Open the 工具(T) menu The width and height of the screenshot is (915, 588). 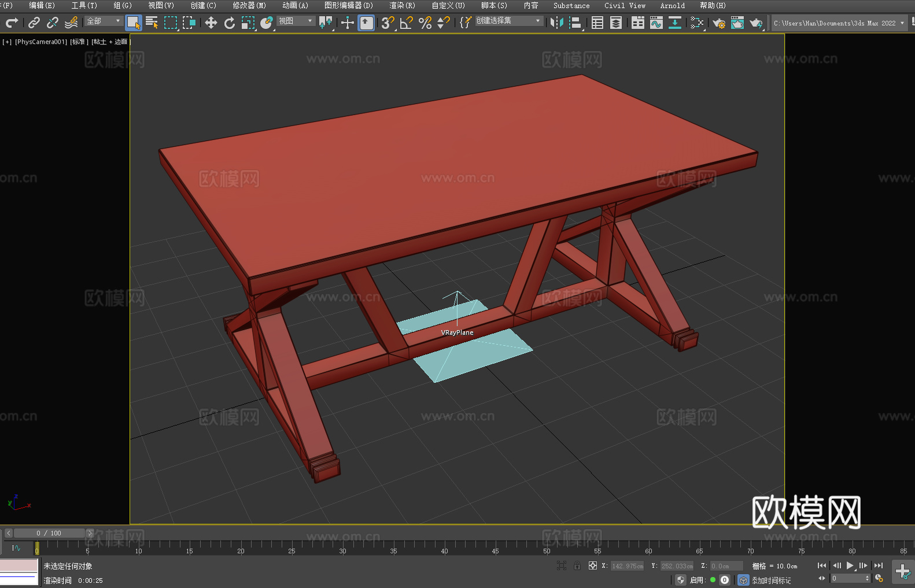84,5
